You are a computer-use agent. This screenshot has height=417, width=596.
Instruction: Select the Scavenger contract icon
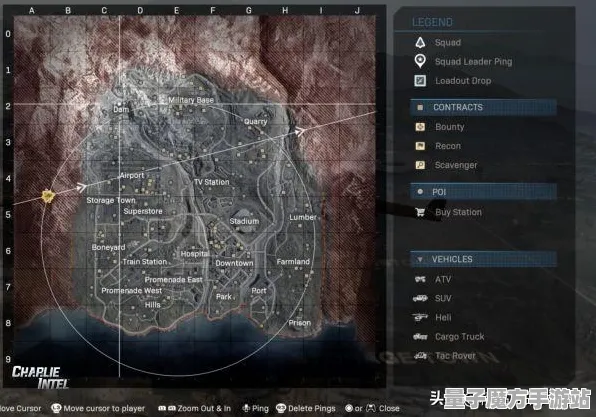click(x=420, y=165)
